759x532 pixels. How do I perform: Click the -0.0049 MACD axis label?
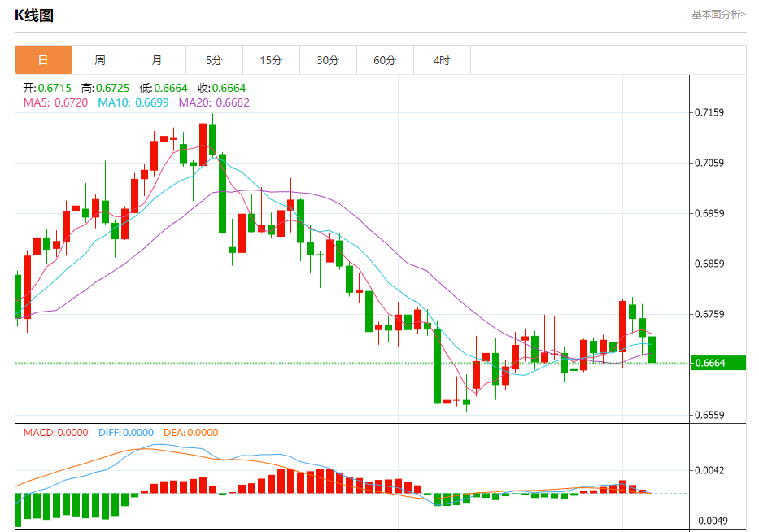(x=711, y=521)
